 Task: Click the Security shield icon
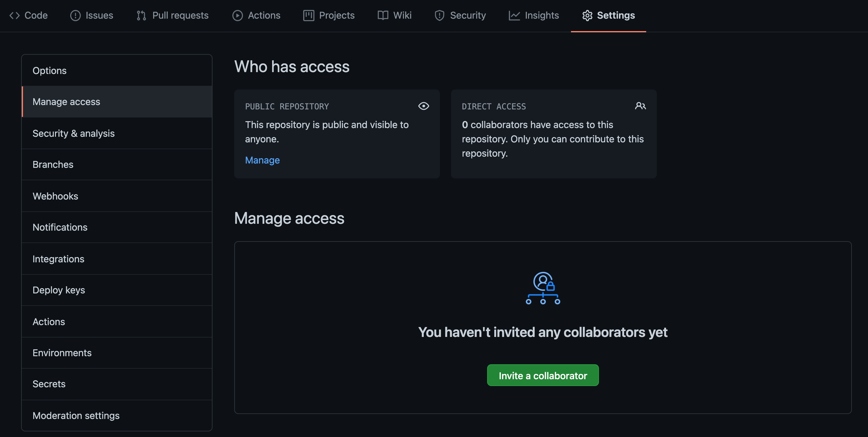pos(439,16)
